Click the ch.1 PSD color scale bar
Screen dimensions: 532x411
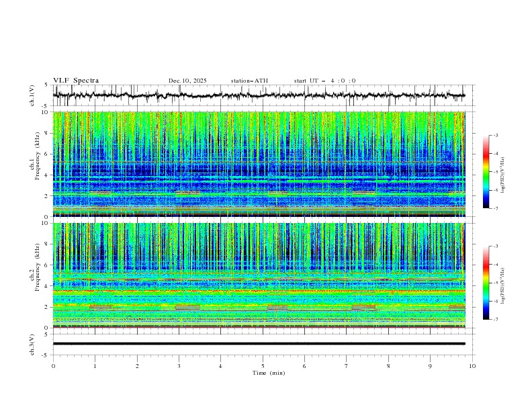click(486, 172)
